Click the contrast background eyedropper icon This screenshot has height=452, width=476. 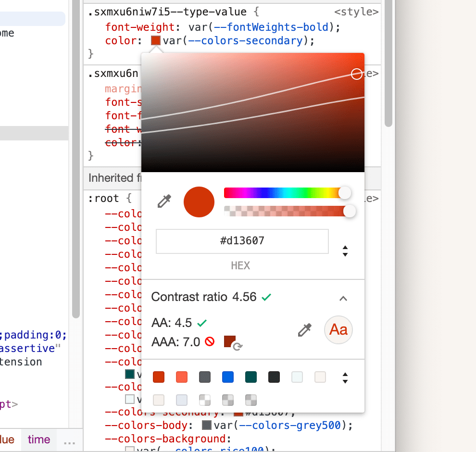coord(304,330)
